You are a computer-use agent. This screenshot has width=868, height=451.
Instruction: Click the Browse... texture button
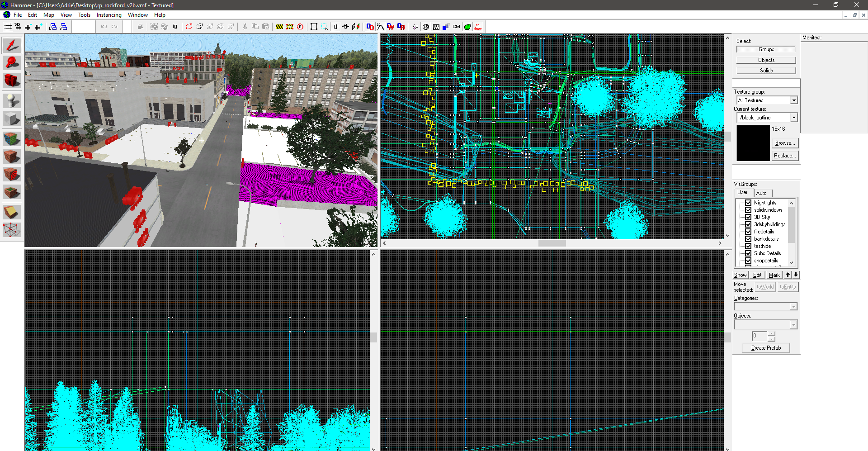785,143
